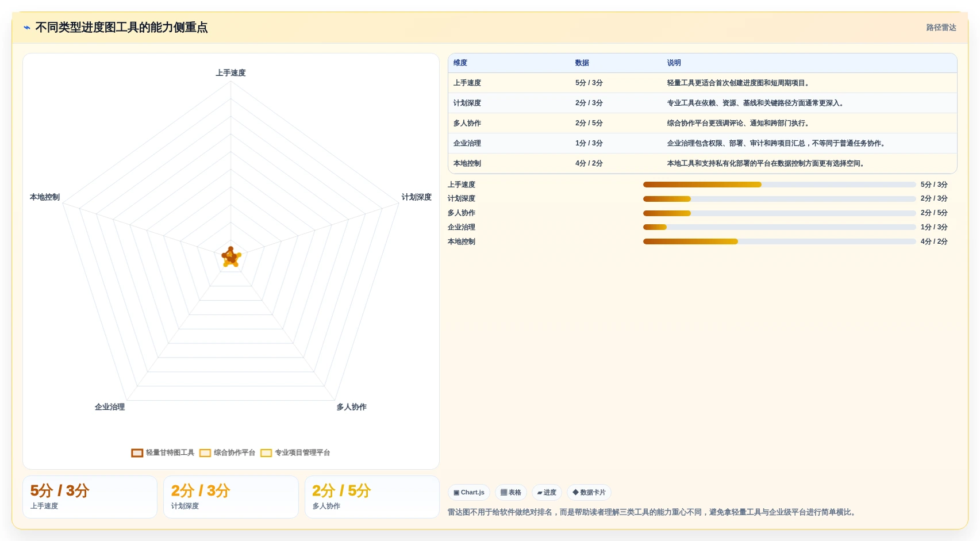Select the 本地控制 table row cell
Viewport: 980px width, 541px height.
467,164
